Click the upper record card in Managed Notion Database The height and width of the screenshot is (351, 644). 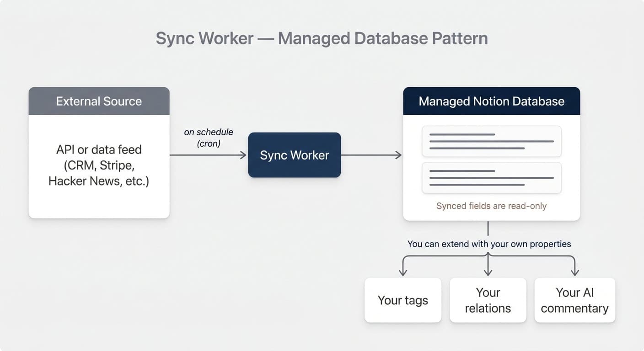point(491,141)
